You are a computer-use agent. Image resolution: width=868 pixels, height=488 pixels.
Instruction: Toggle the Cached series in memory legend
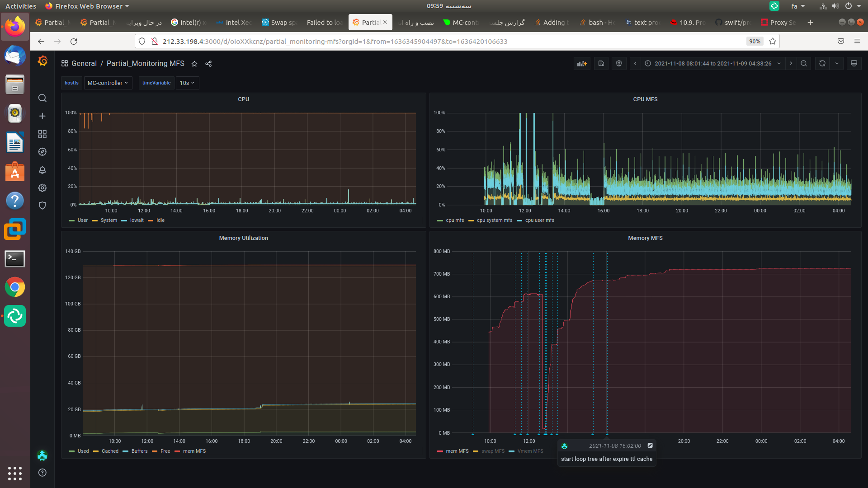(x=110, y=451)
